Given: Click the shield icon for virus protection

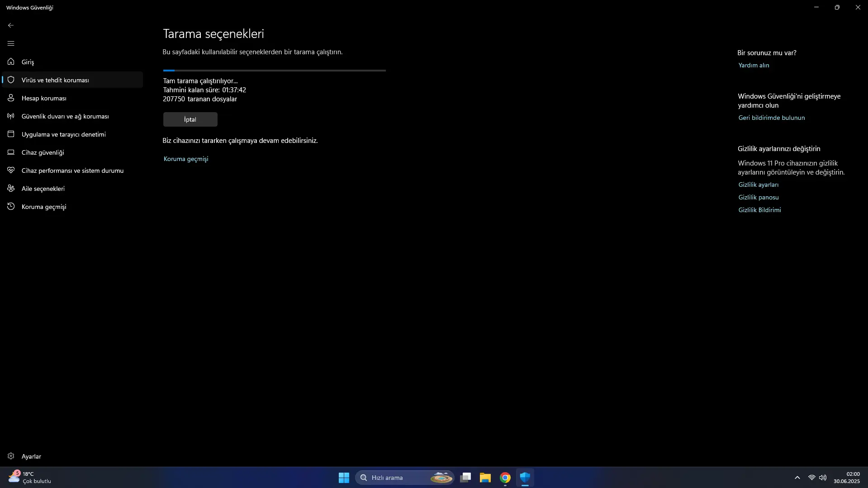Looking at the screenshot, I should pyautogui.click(x=11, y=80).
